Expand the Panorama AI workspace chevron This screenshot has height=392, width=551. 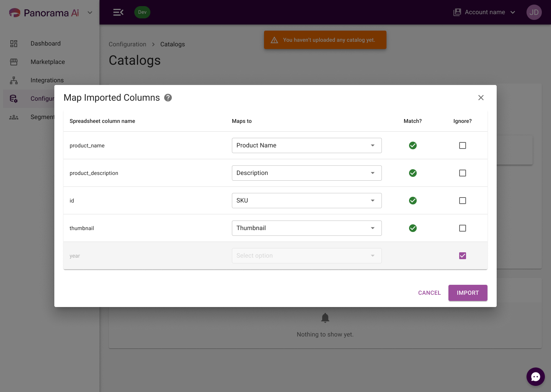pyautogui.click(x=90, y=13)
